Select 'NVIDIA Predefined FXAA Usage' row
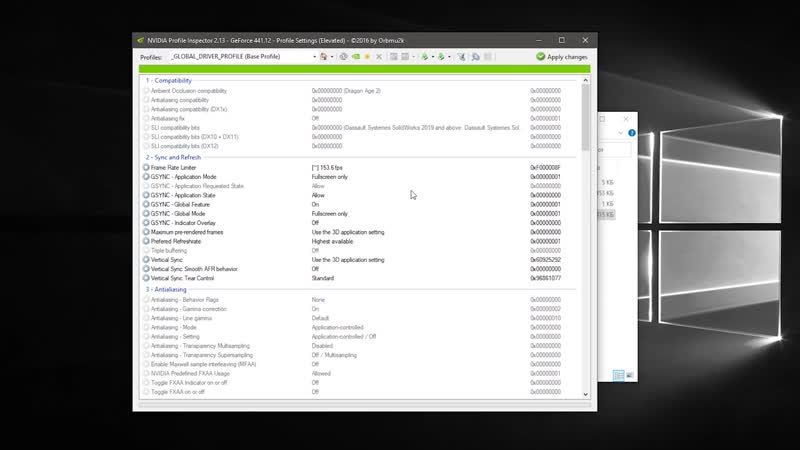Image resolution: width=800 pixels, height=450 pixels. (360, 373)
